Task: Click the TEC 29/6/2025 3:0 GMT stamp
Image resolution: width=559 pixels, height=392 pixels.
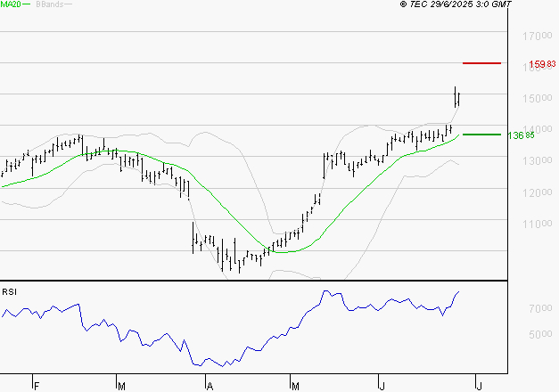Action: point(456,4)
